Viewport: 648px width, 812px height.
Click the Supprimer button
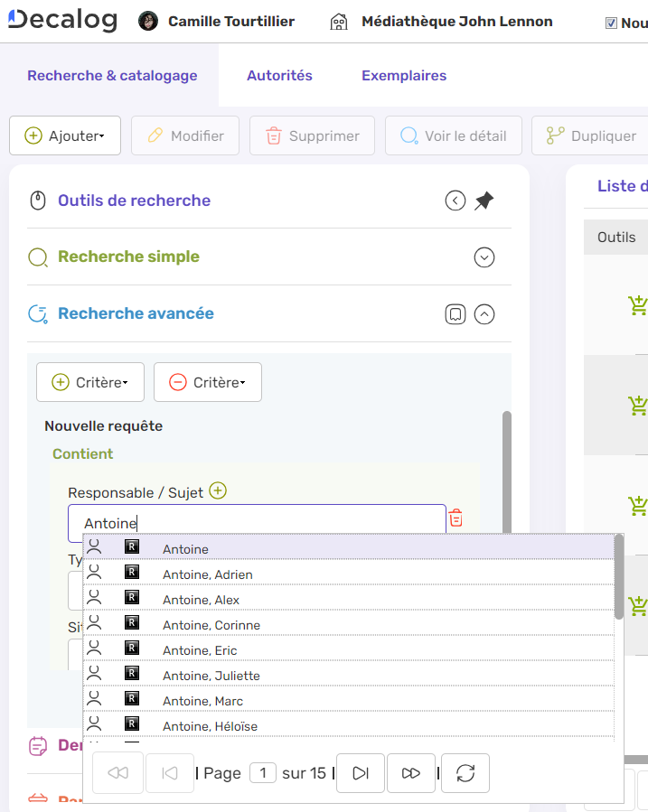click(x=313, y=135)
